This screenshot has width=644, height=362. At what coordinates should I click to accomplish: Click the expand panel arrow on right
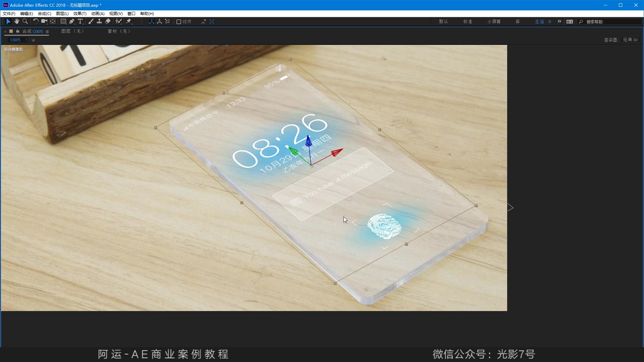pyautogui.click(x=509, y=207)
